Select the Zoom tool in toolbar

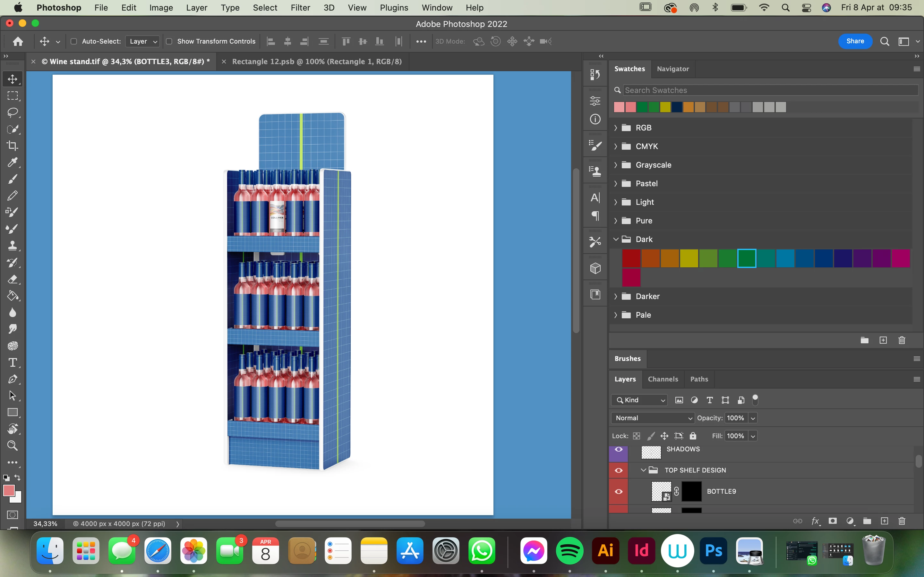pyautogui.click(x=13, y=445)
